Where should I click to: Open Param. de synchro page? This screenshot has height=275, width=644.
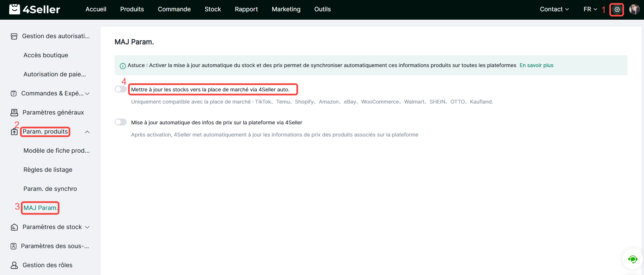click(x=50, y=189)
